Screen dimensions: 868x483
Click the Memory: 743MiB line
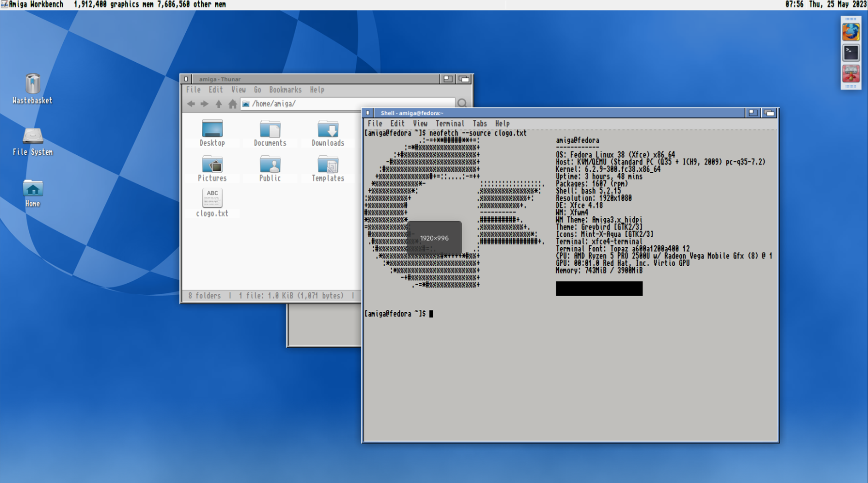click(x=599, y=271)
